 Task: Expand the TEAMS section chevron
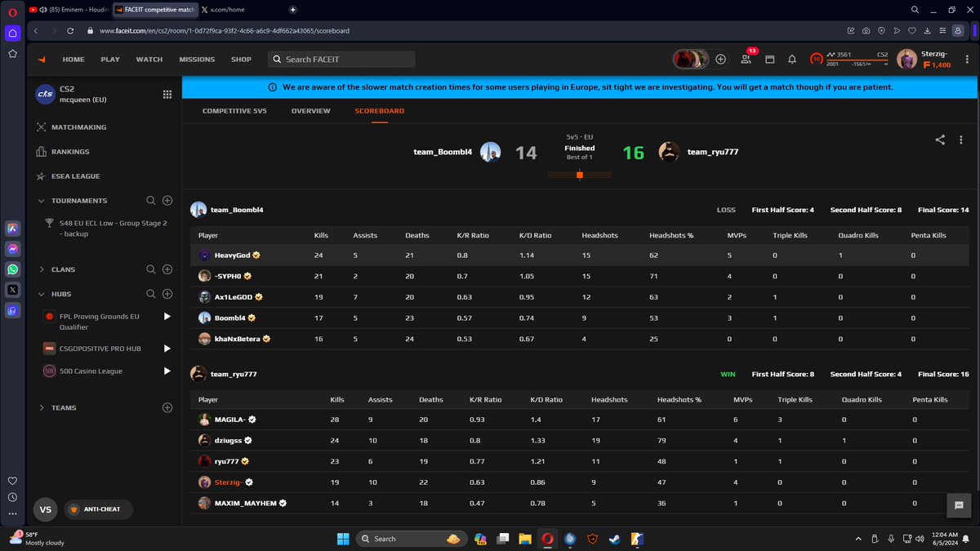pyautogui.click(x=42, y=407)
